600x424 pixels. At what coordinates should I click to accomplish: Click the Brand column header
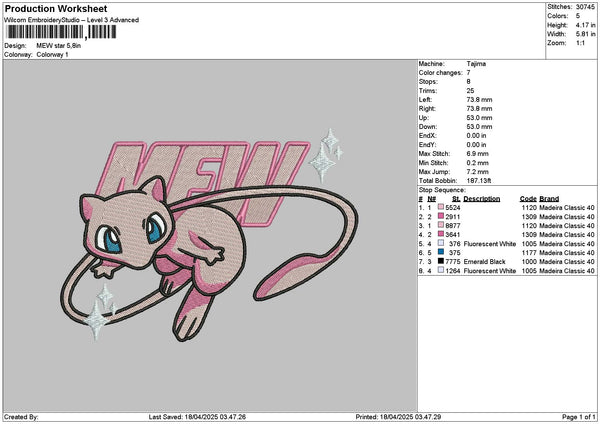tap(549, 199)
